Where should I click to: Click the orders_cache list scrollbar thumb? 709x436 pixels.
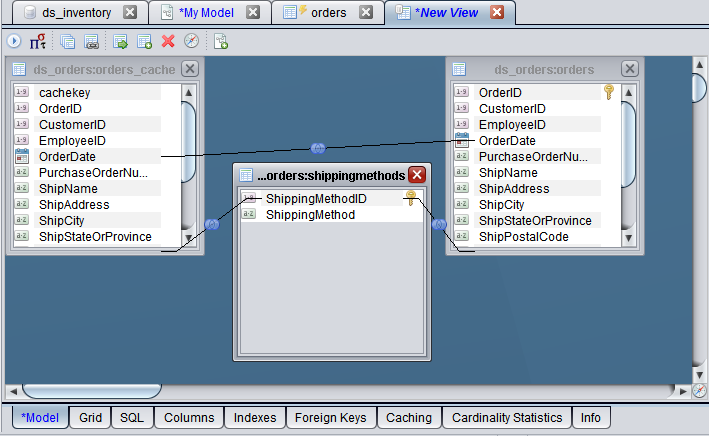pyautogui.click(x=189, y=142)
